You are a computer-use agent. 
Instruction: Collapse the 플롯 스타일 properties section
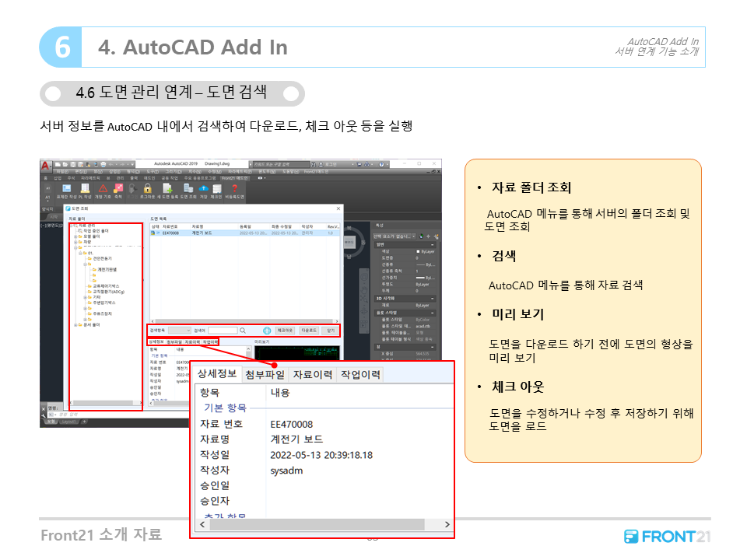(x=433, y=313)
